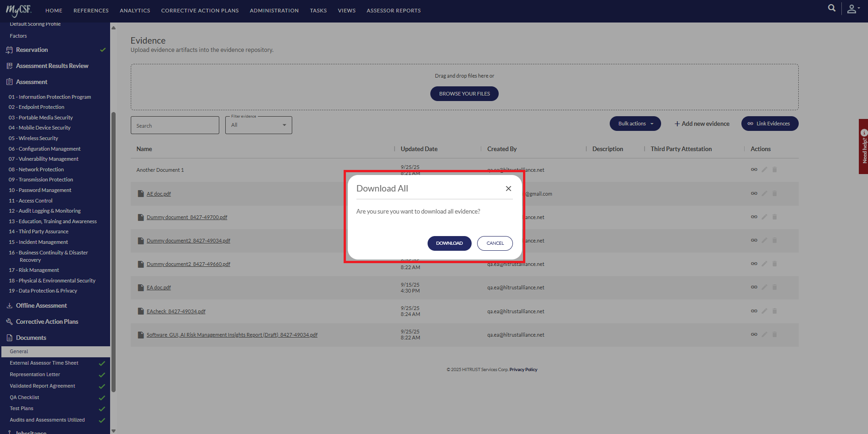Screen dimensions: 868x434
Task: Open the Bulk actions dropdown
Action: [x=635, y=124]
